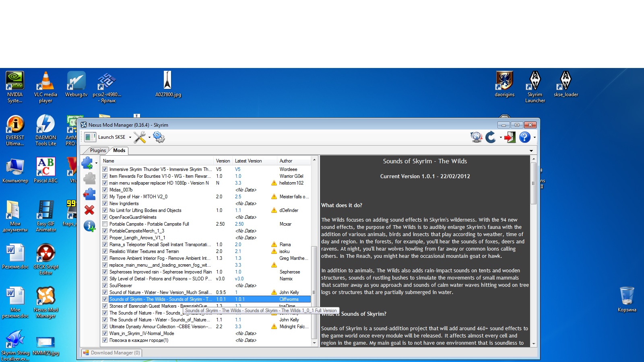Open EVEREST Ultimate desktop shortcut
The height and width of the screenshot is (362, 644).
click(15, 130)
